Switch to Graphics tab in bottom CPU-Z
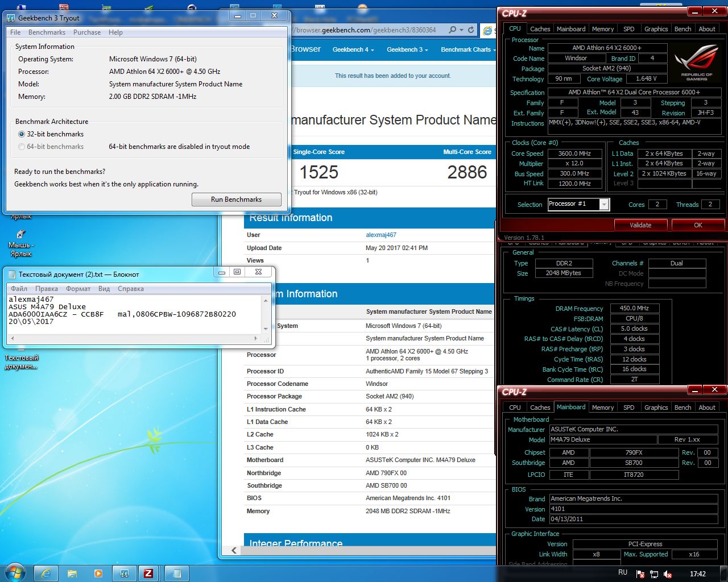The image size is (728, 582). 656,408
